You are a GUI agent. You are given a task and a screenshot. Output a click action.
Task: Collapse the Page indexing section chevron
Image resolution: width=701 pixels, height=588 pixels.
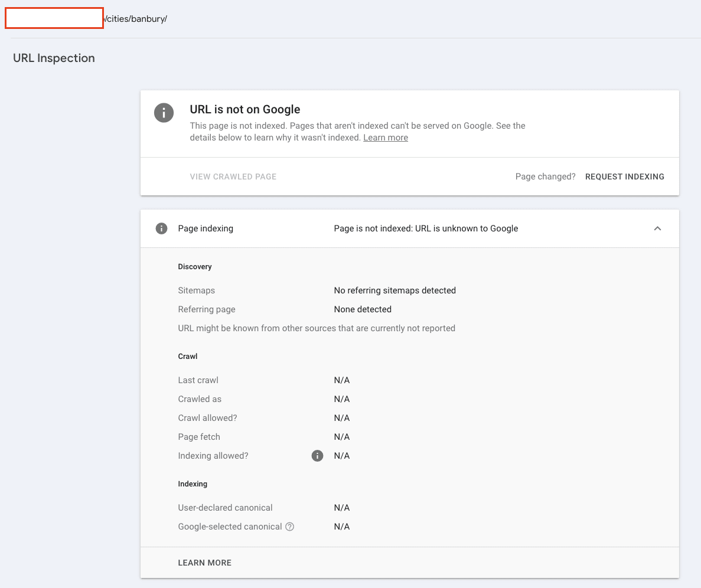pyautogui.click(x=657, y=228)
